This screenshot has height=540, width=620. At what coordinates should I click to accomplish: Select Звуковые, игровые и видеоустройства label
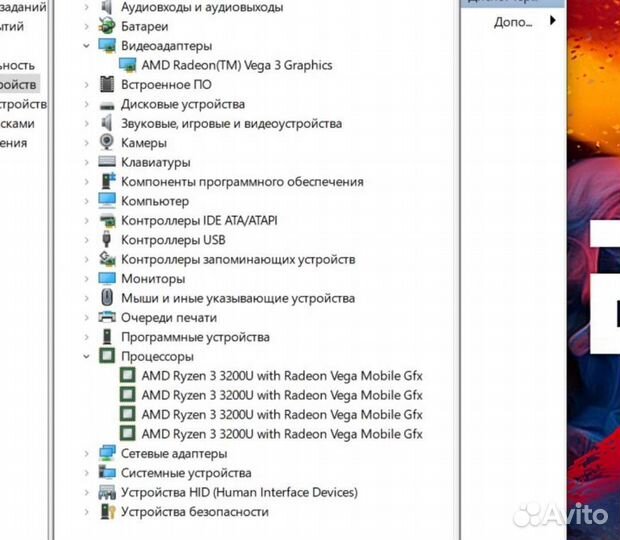231,124
